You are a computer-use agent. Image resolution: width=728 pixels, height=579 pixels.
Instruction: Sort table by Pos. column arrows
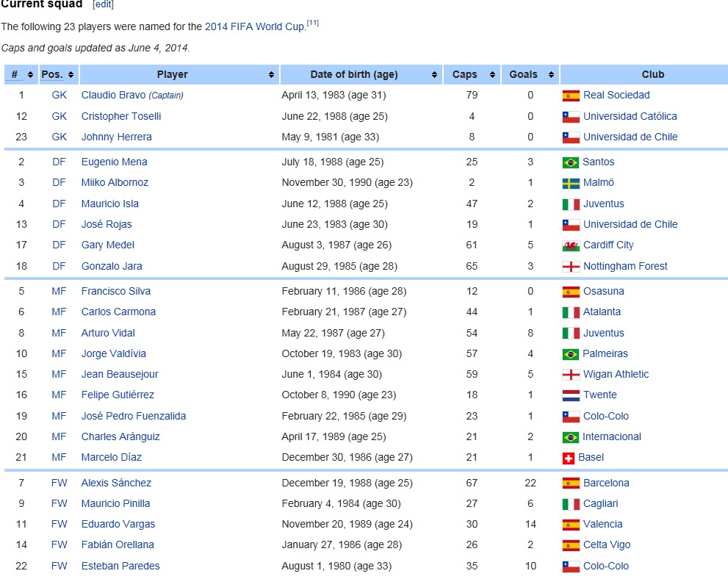click(71, 75)
